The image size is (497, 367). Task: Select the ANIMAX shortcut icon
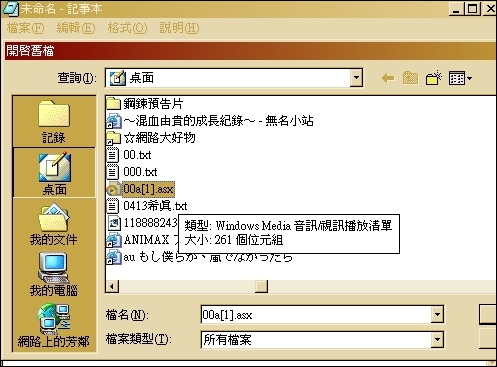coord(113,240)
